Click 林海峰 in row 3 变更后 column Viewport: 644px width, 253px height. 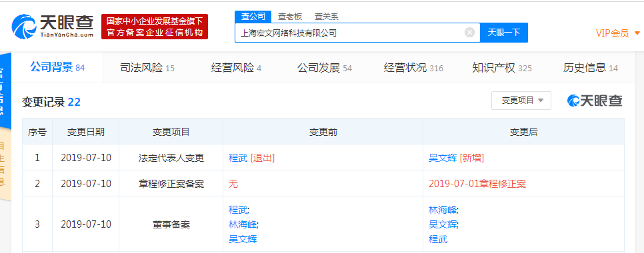coord(443,210)
